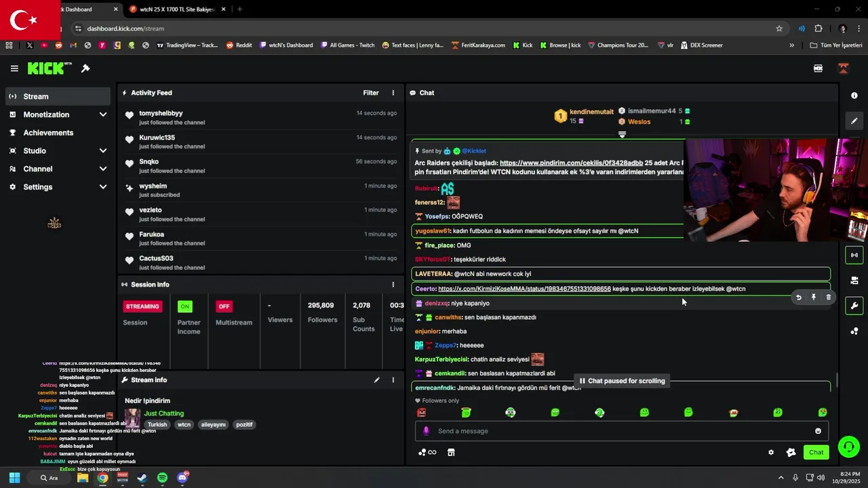Toggle the Multistream OFF badge
The image size is (868, 488).
coord(224,306)
